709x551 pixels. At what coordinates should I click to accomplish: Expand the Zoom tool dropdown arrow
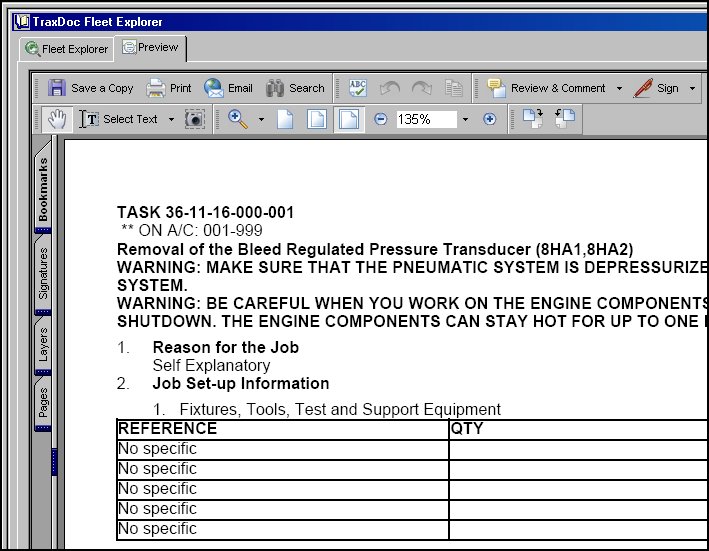click(261, 120)
